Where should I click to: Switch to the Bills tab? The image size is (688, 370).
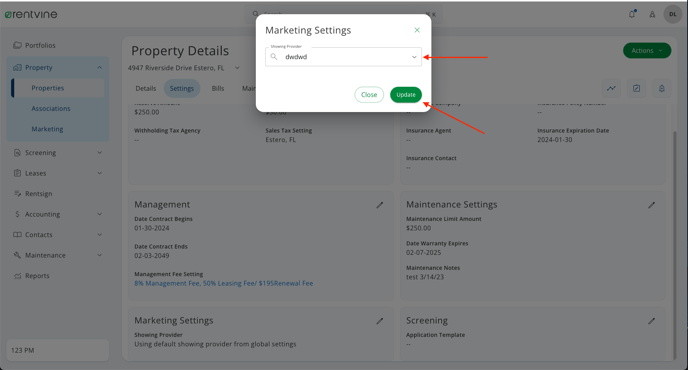(218, 88)
